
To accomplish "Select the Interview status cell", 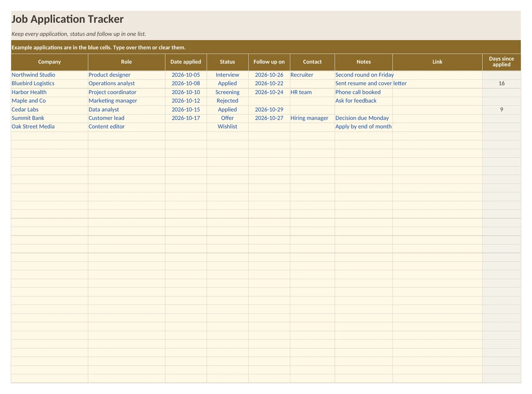I will (227, 75).
